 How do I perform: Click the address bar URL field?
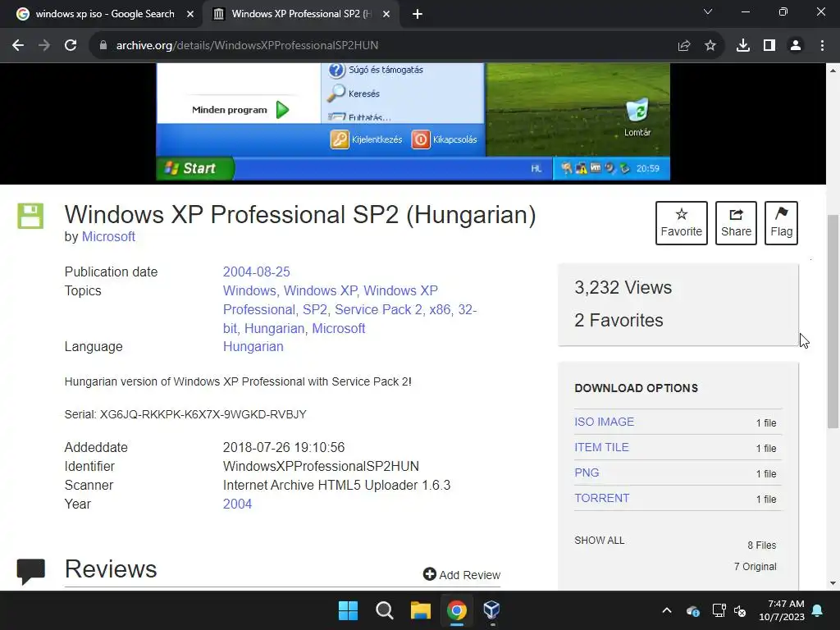(375, 46)
